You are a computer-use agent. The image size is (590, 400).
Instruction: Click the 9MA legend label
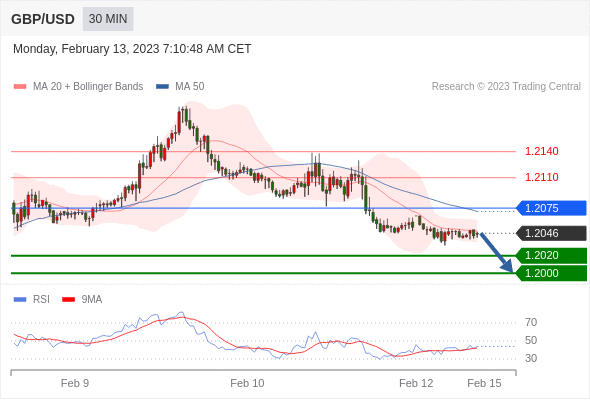[x=92, y=300]
